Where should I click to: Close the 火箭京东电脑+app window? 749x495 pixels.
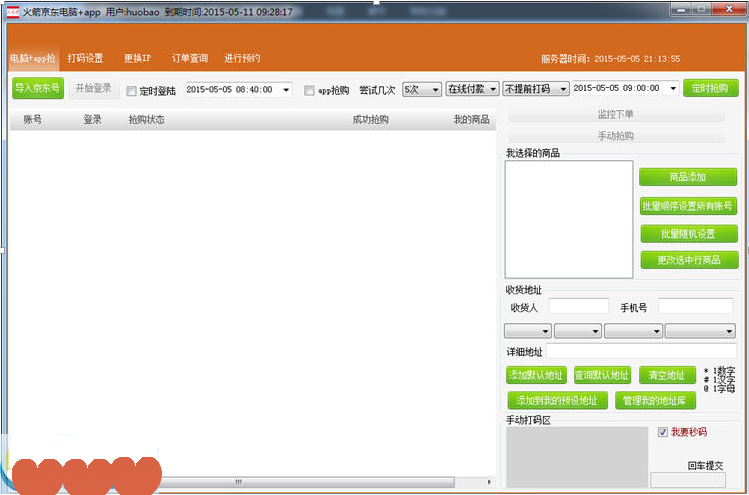pyautogui.click(x=729, y=9)
